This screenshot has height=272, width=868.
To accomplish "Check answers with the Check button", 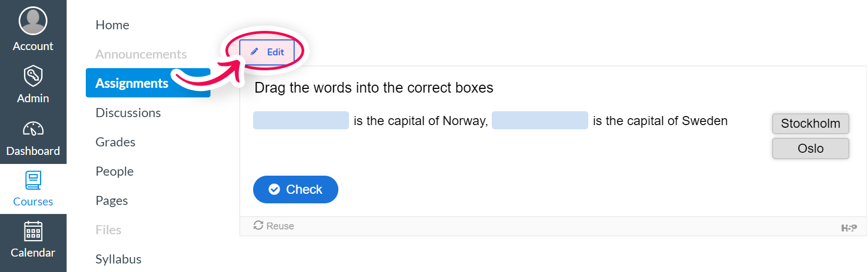I will pos(296,189).
